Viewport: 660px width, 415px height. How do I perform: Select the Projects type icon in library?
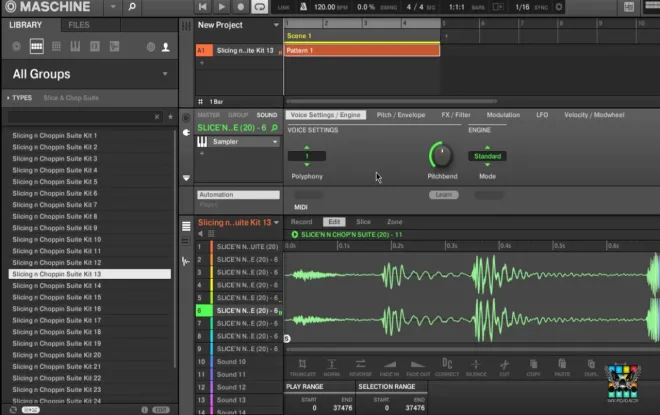coord(16,46)
